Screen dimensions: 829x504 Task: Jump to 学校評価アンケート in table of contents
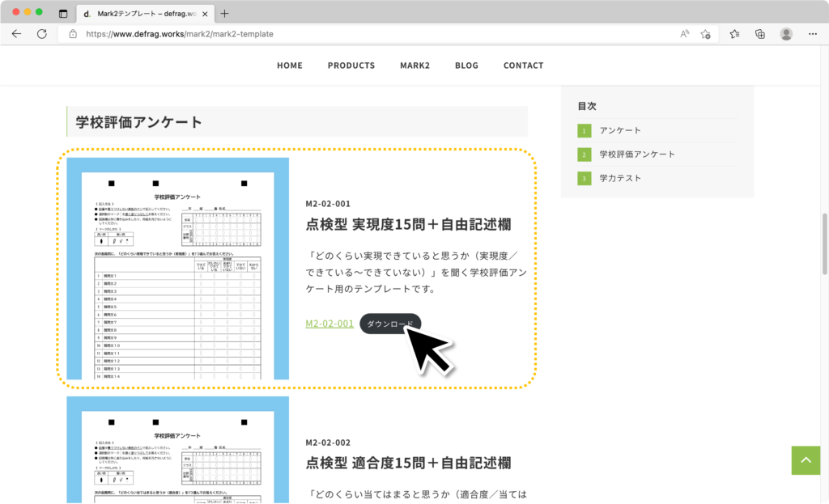[x=637, y=155]
